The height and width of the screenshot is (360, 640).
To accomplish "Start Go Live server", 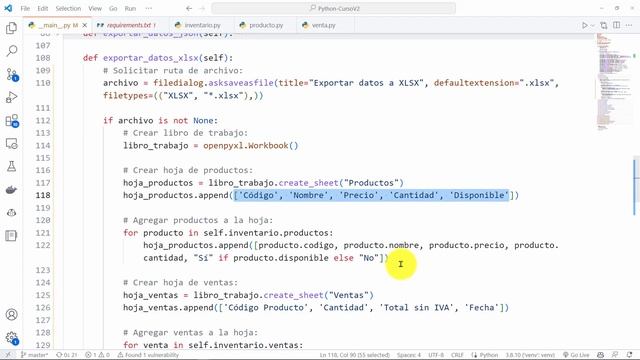I will [x=576, y=355].
